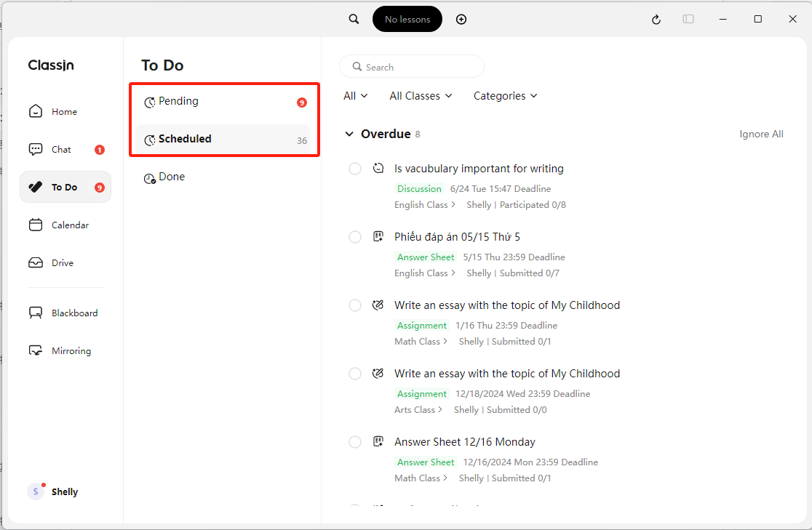Open Math Class link under Answer Sheet 12/16
The image size is (812, 530).
pyautogui.click(x=421, y=478)
